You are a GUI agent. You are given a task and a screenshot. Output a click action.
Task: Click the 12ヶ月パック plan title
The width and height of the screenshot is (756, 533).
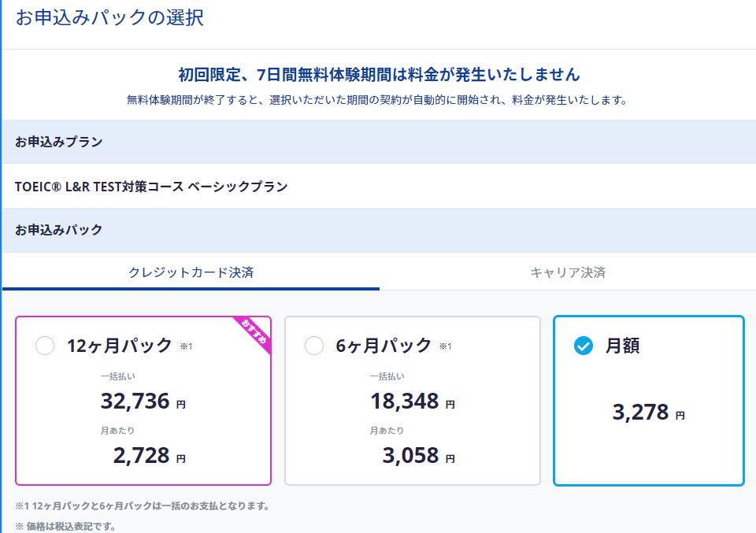pyautogui.click(x=120, y=346)
